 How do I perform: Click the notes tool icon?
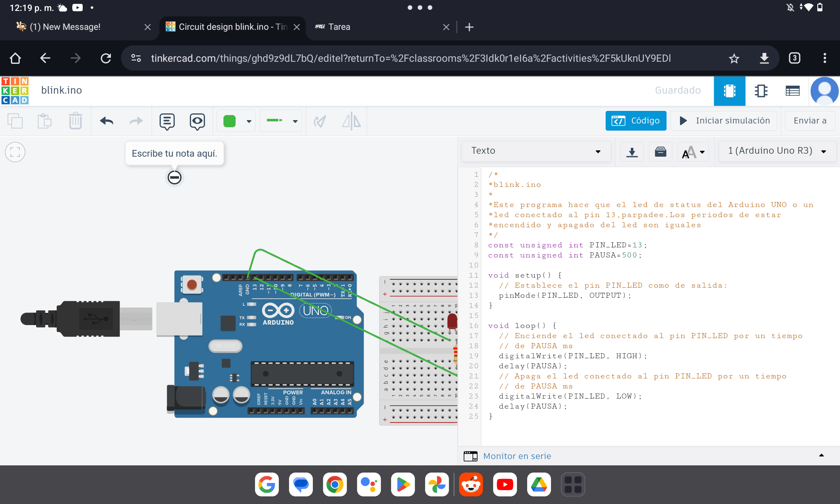(167, 121)
